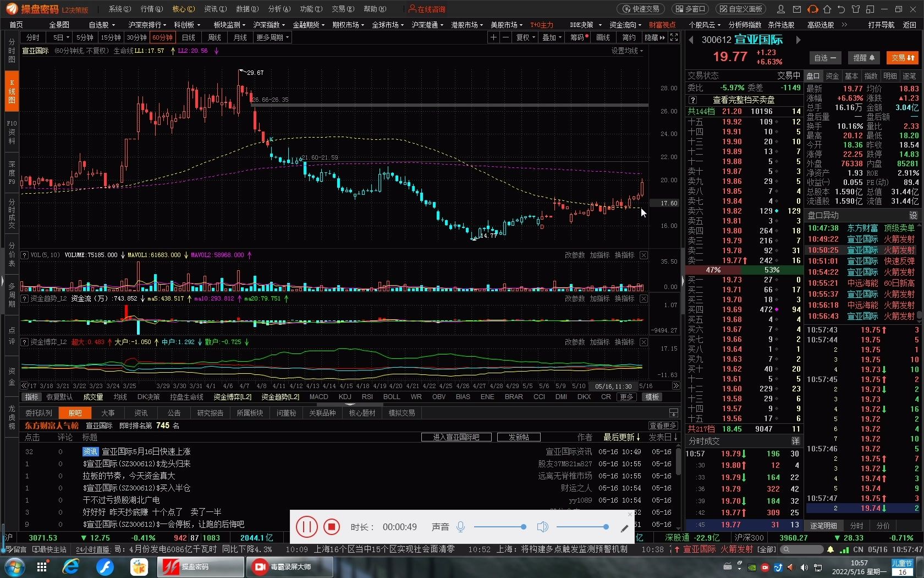Expand chart to full screen icon
The width and height of the screenshot is (924, 578).
tap(674, 37)
